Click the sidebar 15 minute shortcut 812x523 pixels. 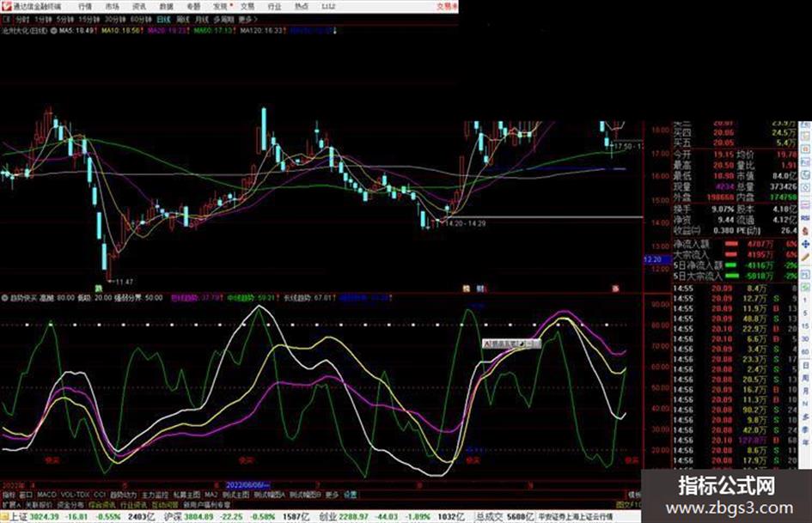click(805, 326)
